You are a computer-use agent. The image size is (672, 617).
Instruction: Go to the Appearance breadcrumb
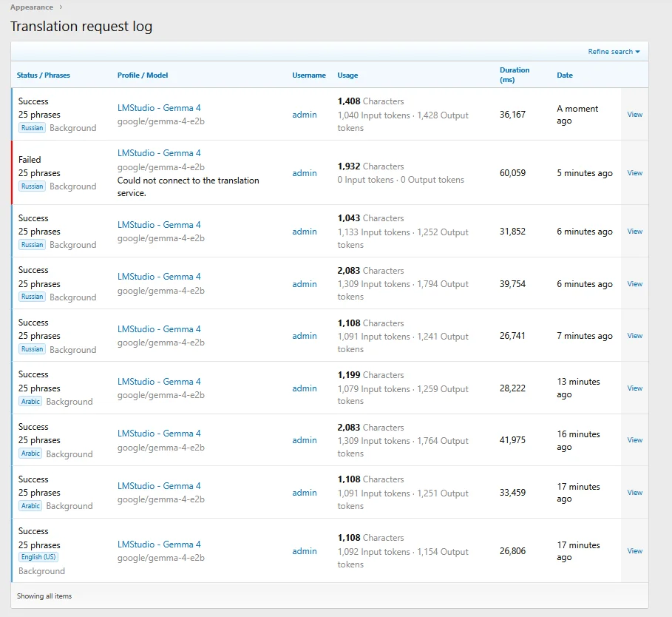(32, 7)
